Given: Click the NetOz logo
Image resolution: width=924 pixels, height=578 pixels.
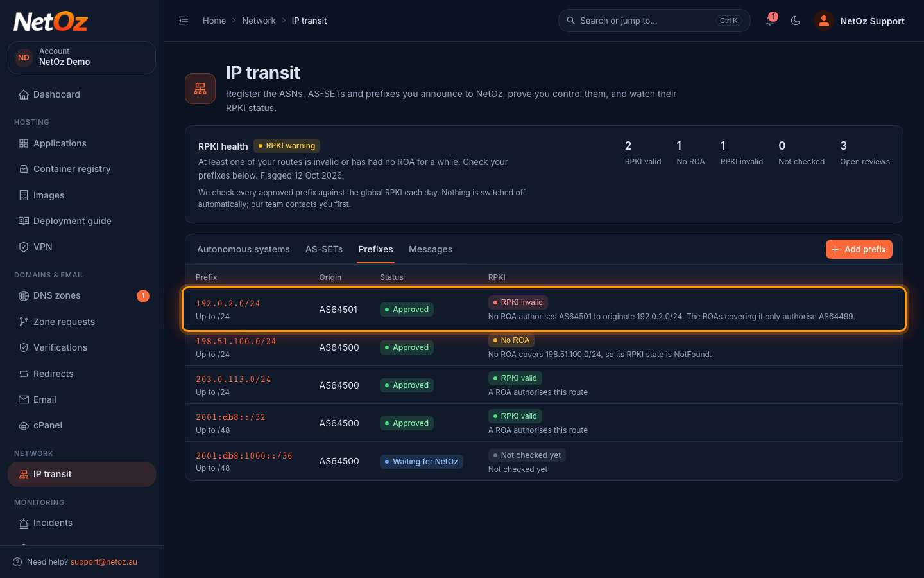Looking at the screenshot, I should 51,22.
